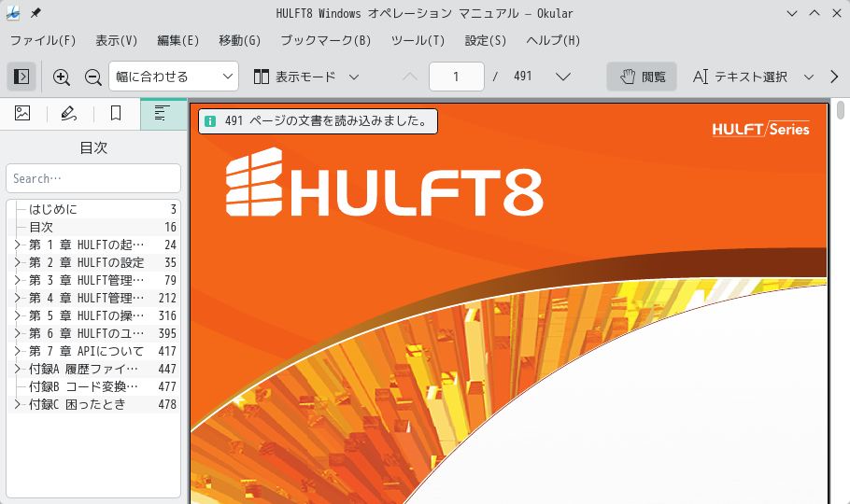Viewport: 850px width, 504px height.
Task: Click the 表示モード view mode button
Action: [x=295, y=77]
